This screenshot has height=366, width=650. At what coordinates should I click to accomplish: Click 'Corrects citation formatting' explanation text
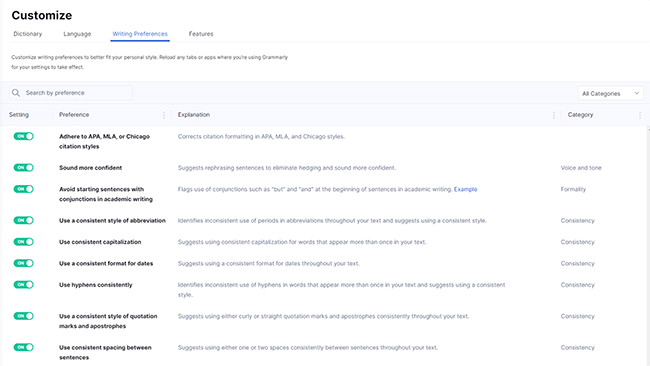click(261, 136)
